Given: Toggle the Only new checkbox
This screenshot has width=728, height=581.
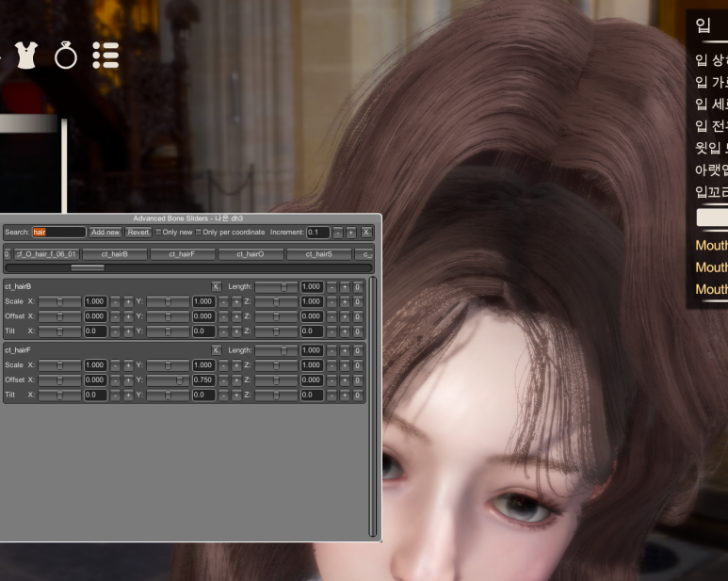Looking at the screenshot, I should tap(158, 232).
